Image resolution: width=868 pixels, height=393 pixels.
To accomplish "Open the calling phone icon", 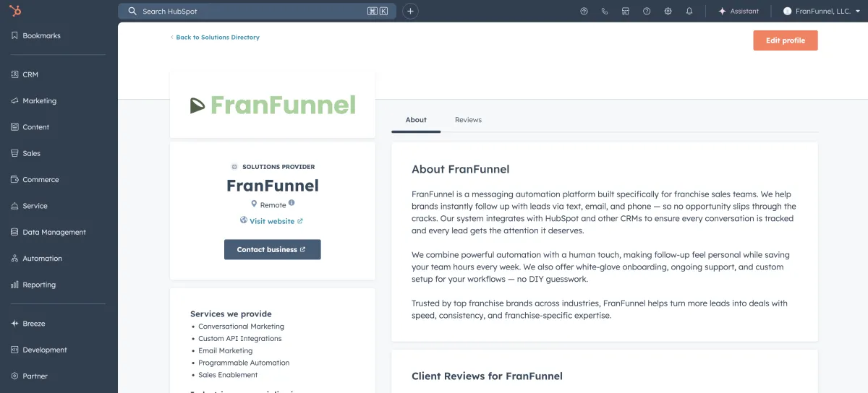I will pos(605,11).
